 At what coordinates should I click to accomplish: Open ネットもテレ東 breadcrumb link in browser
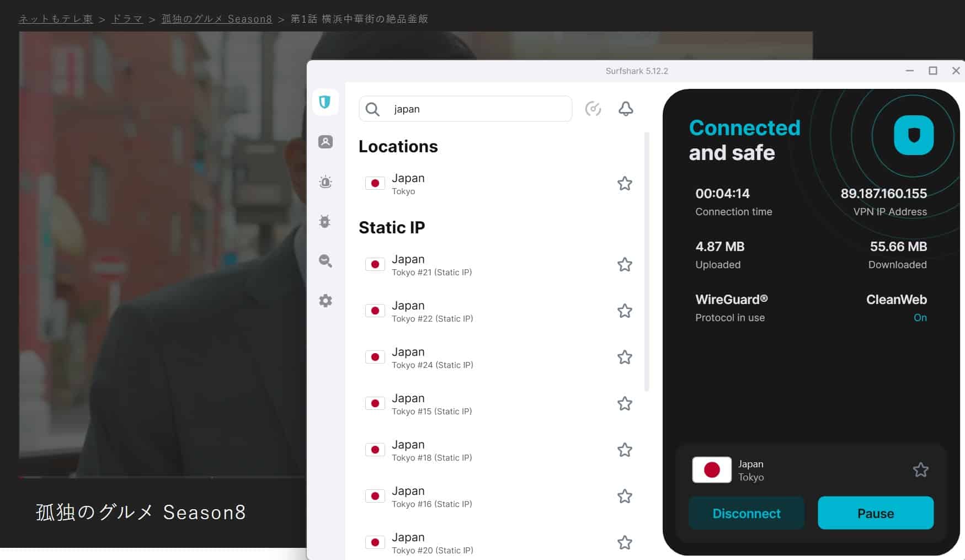coord(56,19)
